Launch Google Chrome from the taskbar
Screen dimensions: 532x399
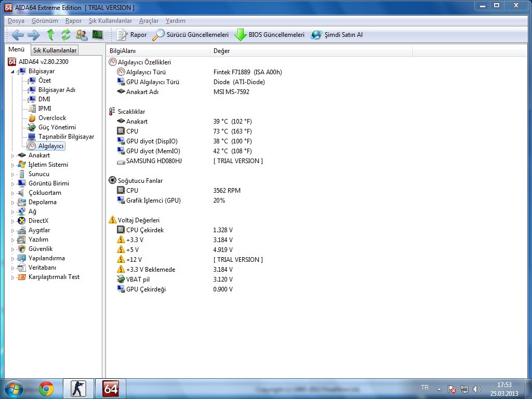(46, 389)
